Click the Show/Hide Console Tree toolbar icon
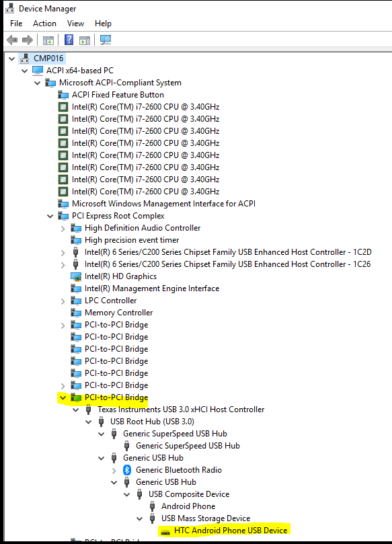This screenshot has height=544, width=392. pyautogui.click(x=48, y=40)
